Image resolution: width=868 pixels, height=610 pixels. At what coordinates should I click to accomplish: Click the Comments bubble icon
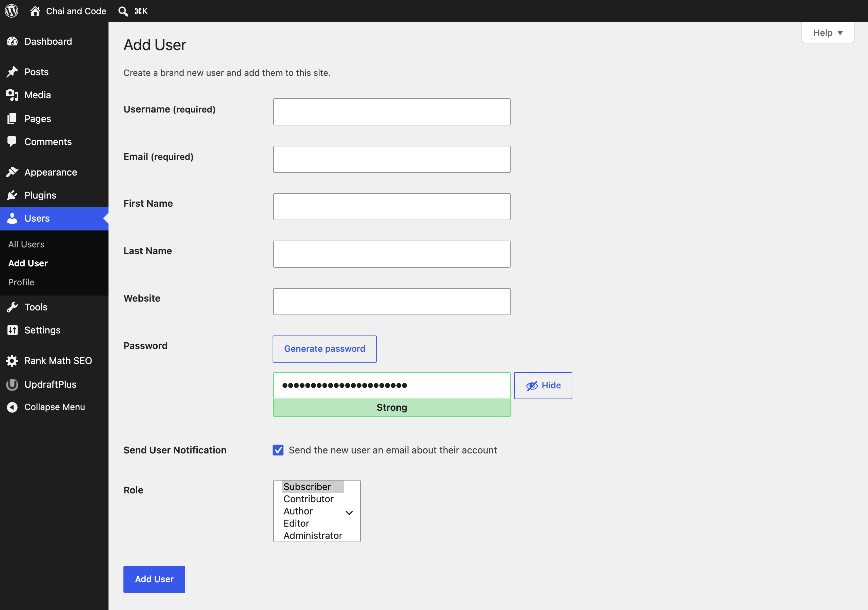(12, 142)
